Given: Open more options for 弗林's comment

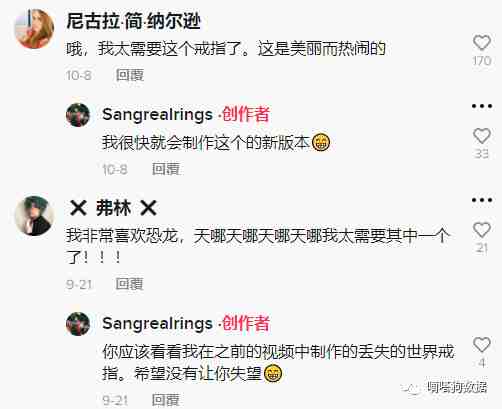Looking at the screenshot, I should (x=482, y=200).
